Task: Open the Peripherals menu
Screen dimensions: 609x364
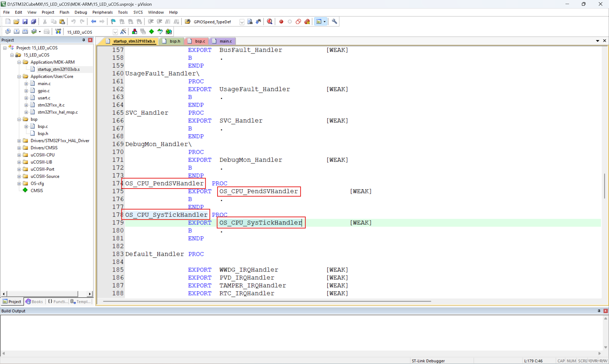Action: coord(103,12)
